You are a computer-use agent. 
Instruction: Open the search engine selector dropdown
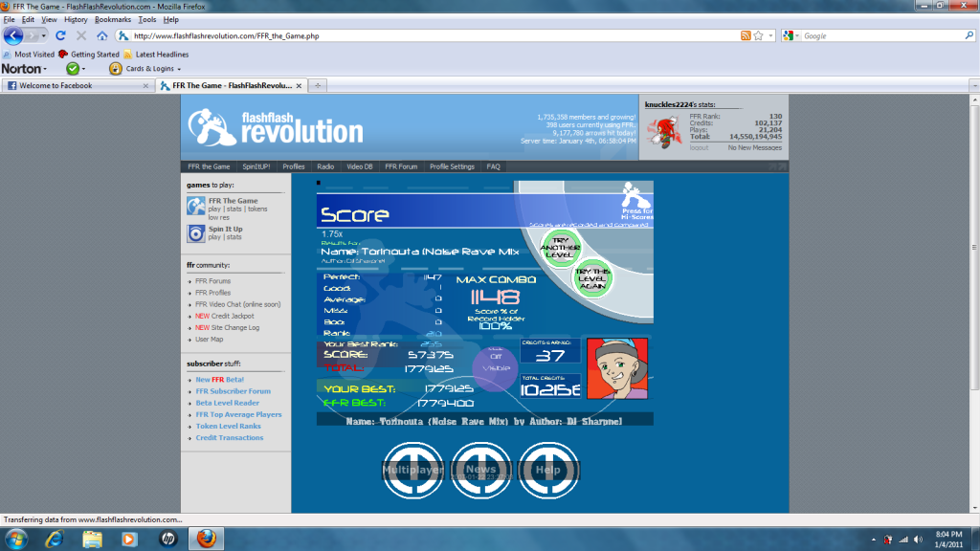791,35
